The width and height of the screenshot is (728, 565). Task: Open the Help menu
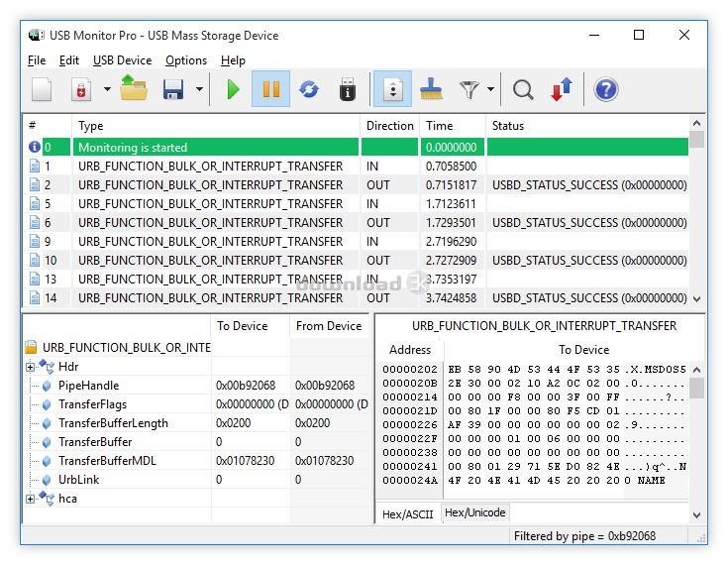click(x=233, y=60)
